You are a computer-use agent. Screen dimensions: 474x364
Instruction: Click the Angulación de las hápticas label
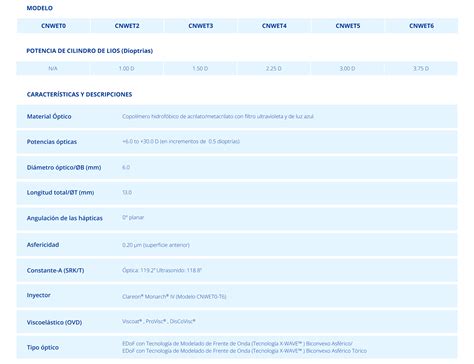tap(65, 218)
